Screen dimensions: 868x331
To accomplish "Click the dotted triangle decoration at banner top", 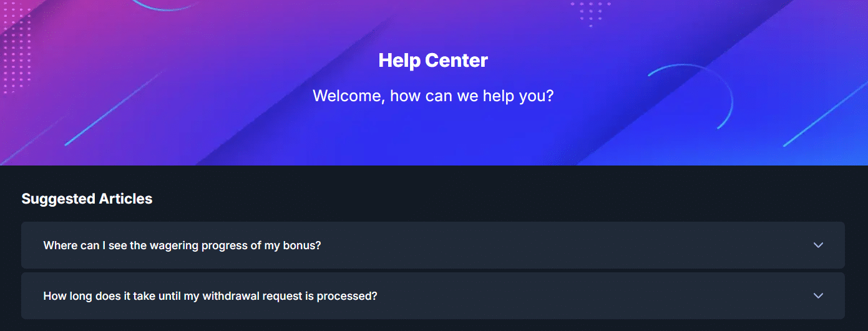I will point(590,11).
